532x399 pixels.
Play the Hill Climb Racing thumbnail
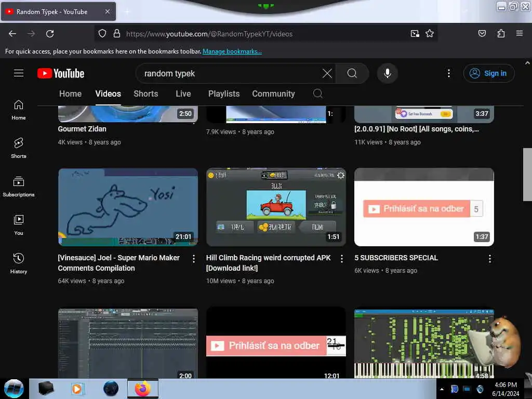tap(276, 207)
